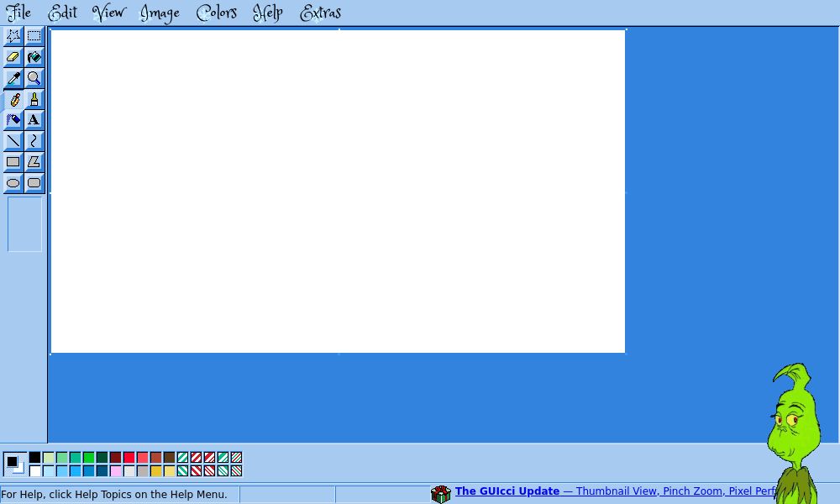The image size is (840, 504).
Task: Open The GUIcci Update link
Action: tap(507, 491)
